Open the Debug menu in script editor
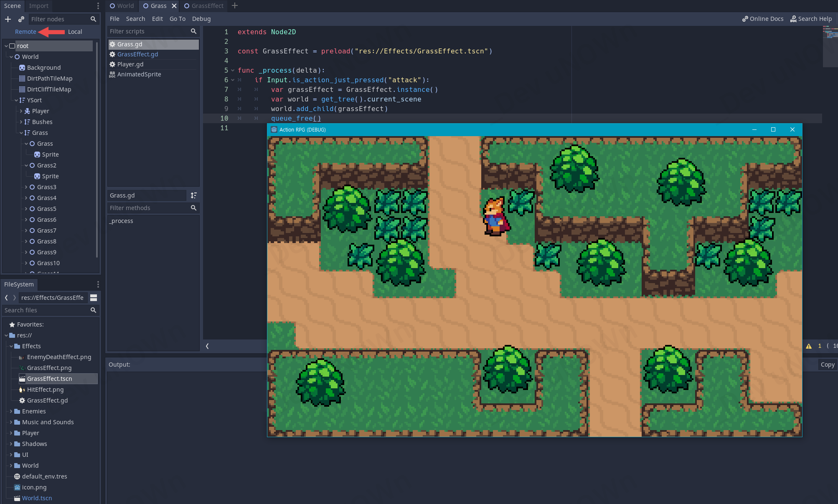This screenshot has height=504, width=838. click(x=201, y=19)
